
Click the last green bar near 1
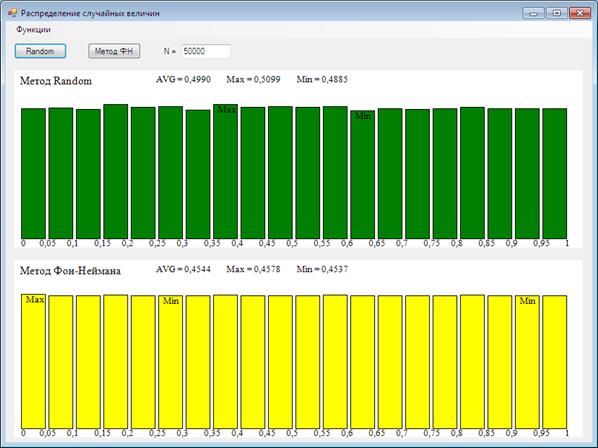555,173
